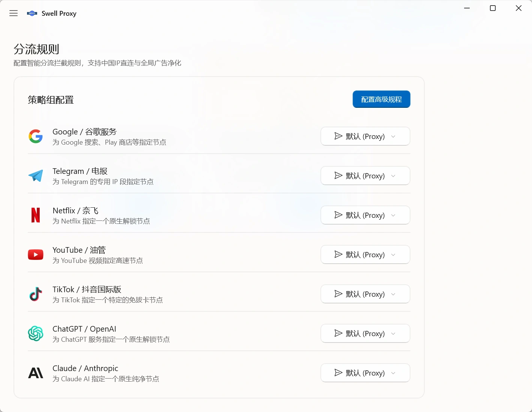
Task: Click the Telegram paper plane icon
Action: point(36,176)
